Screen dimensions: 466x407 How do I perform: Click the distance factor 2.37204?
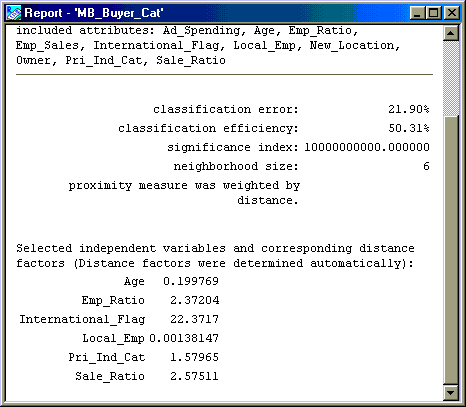[195, 300]
